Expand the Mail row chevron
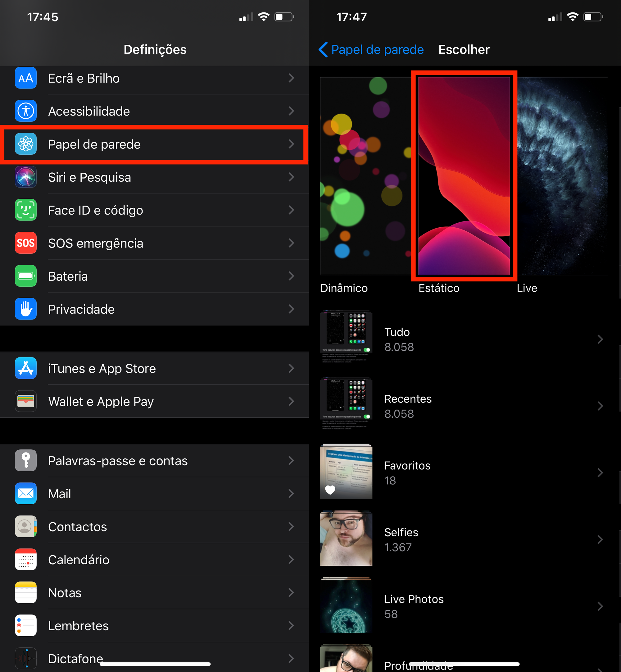 click(x=291, y=493)
